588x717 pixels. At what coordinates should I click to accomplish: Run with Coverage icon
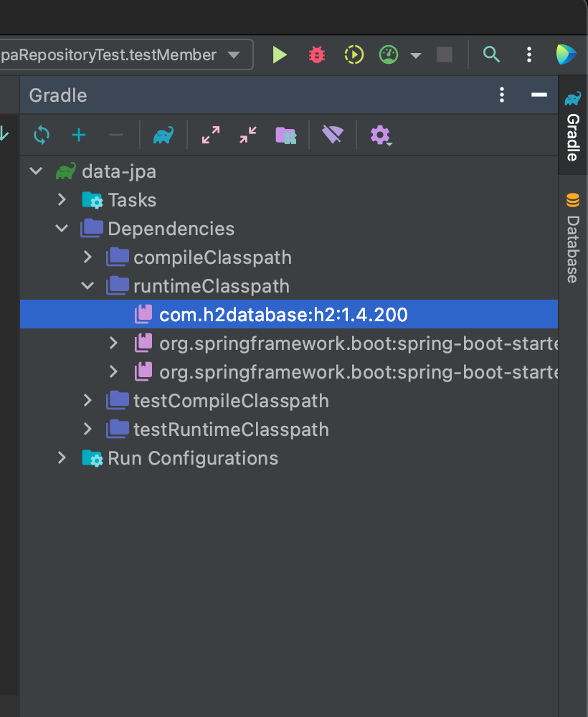[x=354, y=55]
